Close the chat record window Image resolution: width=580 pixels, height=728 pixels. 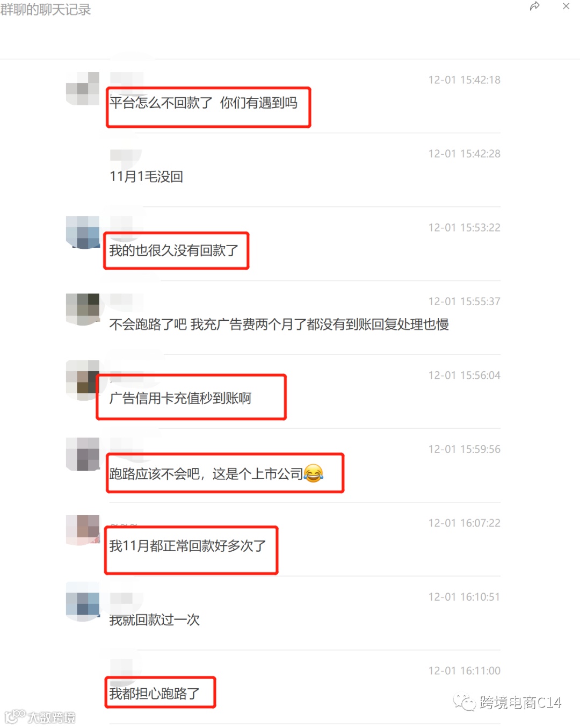[x=566, y=6]
